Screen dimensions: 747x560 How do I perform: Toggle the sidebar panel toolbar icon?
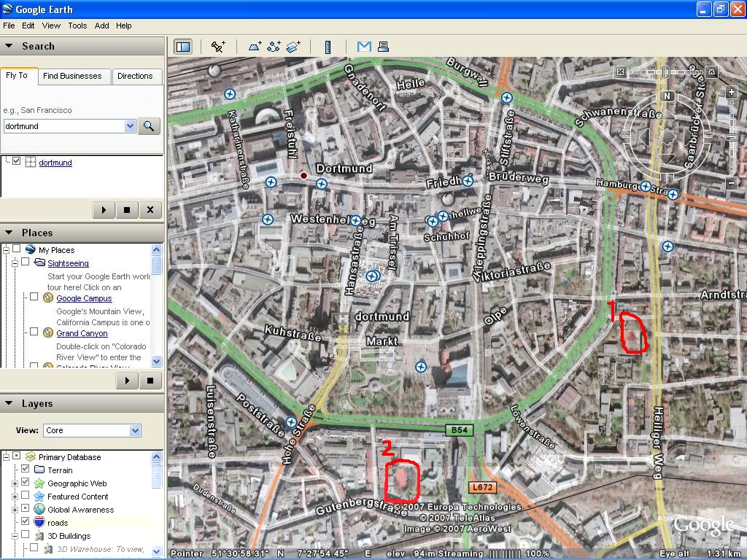click(183, 47)
